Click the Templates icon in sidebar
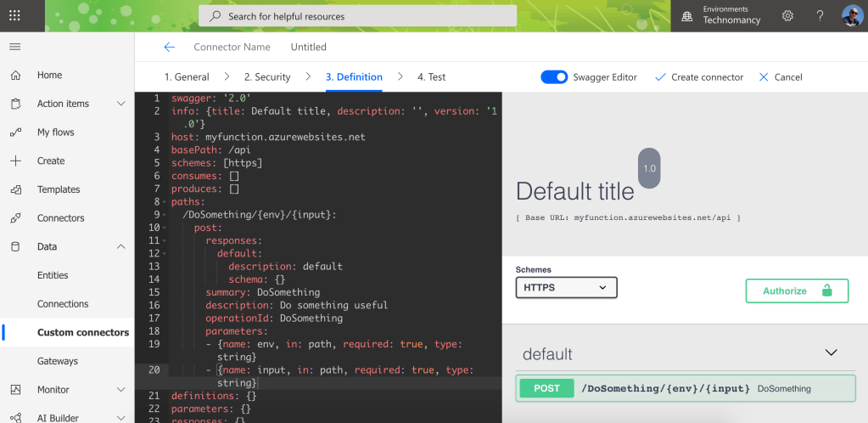 tap(15, 189)
